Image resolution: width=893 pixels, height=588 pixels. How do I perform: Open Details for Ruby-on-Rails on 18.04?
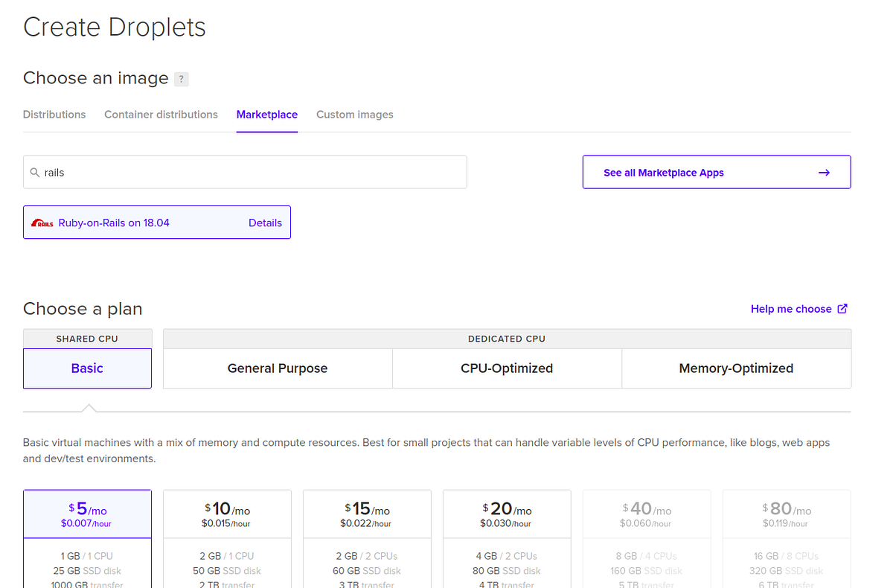coord(265,222)
